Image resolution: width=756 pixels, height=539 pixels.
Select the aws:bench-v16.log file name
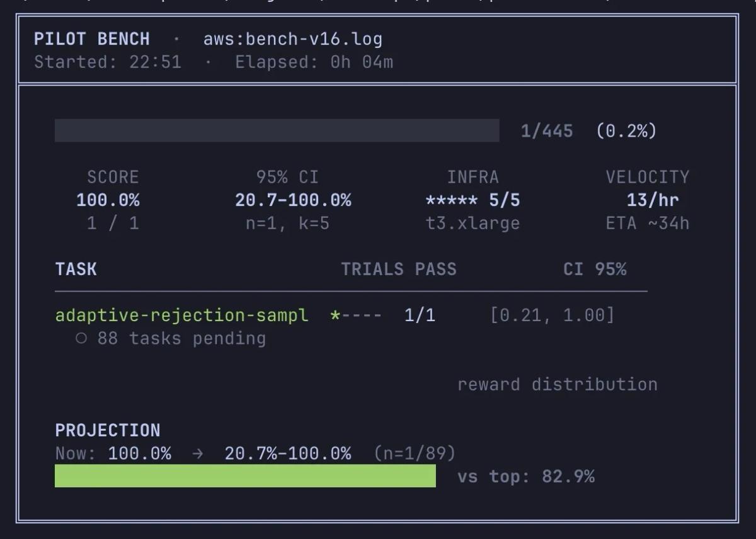[292, 39]
